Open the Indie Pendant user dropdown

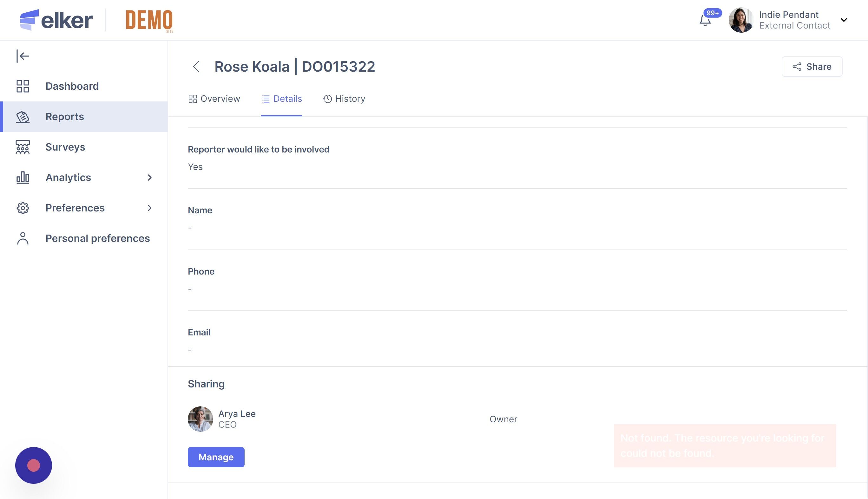844,20
